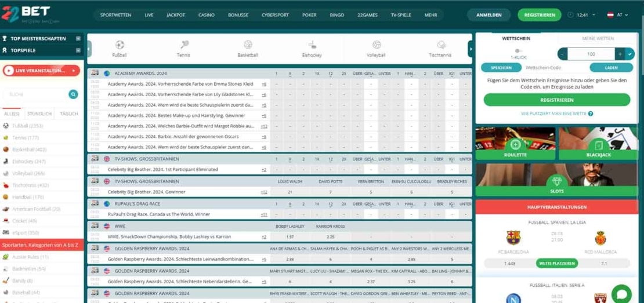Image resolution: width=644 pixels, height=303 pixels.
Task: Click the green Registrieren button in Wettschein
Action: pos(557,100)
